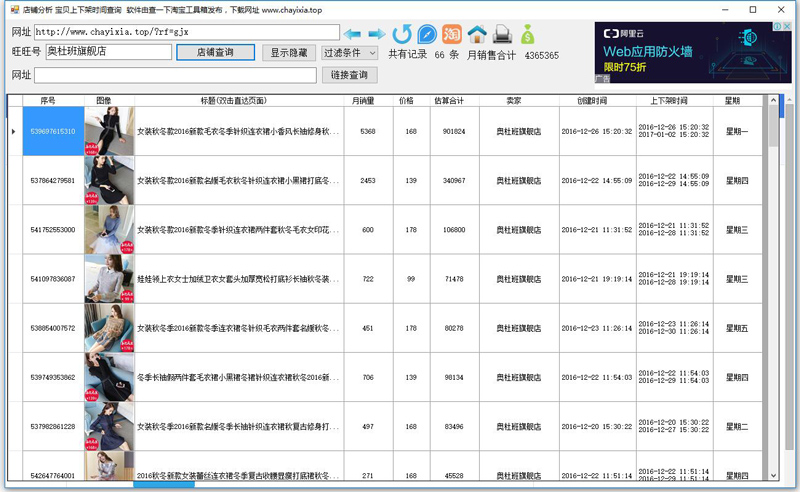Click the blue refresh icon
This screenshot has height=492, width=800.
tap(402, 34)
